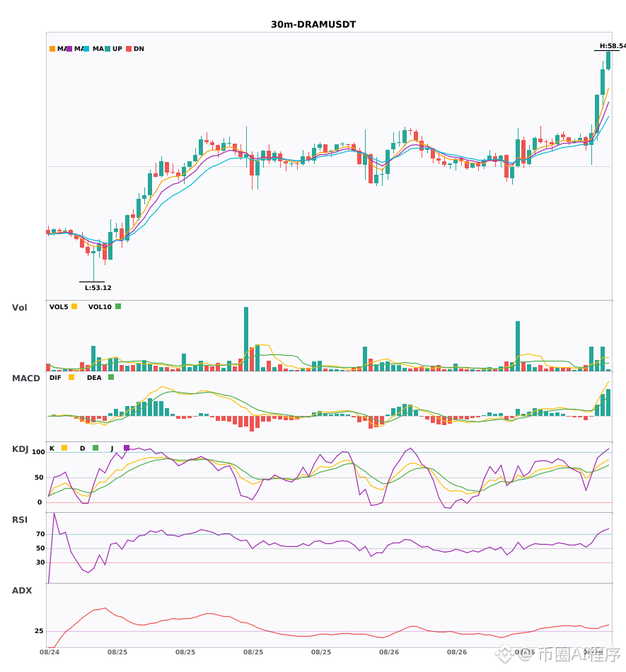Click the green DEA legend swatch
Viewport: 626px width, 672px height.
click(x=111, y=377)
